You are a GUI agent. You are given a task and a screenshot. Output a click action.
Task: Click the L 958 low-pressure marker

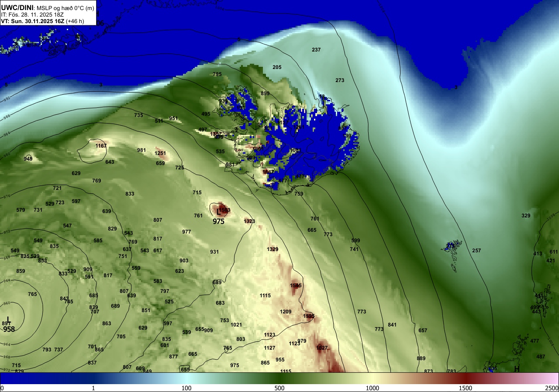click(9, 325)
